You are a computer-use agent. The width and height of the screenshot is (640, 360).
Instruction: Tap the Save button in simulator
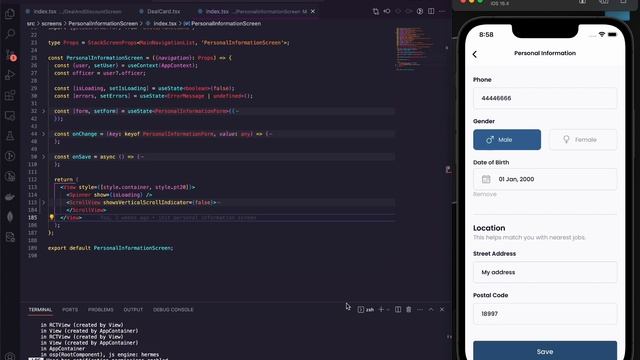(x=545, y=351)
